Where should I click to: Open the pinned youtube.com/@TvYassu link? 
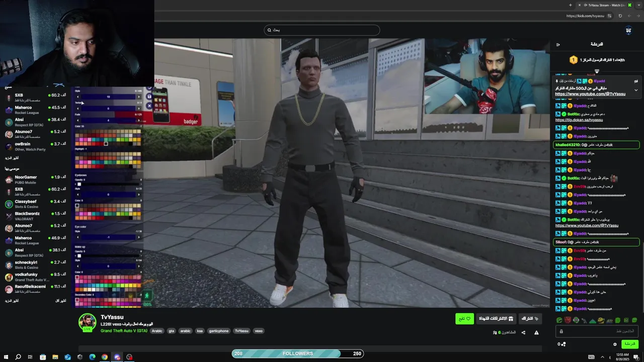point(590,94)
